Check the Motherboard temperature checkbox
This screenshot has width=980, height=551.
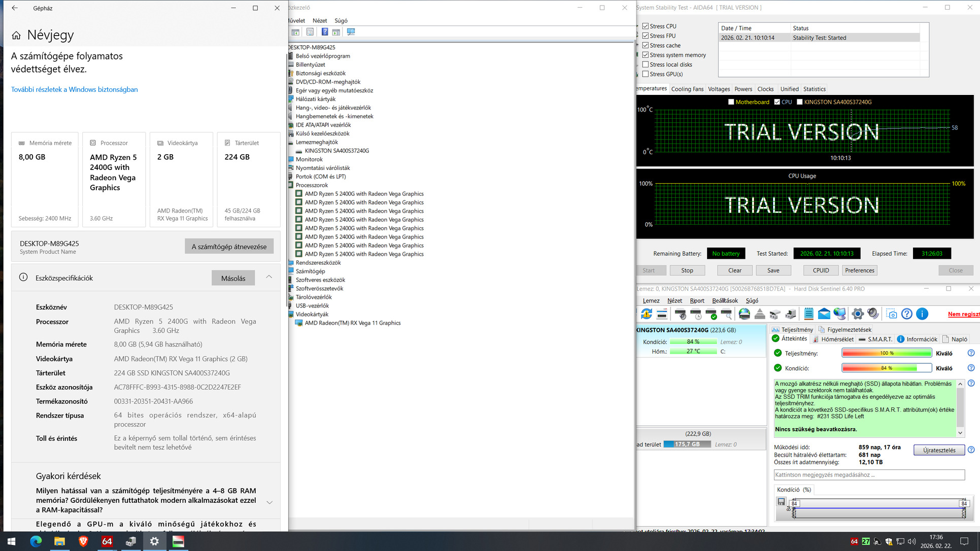click(x=731, y=102)
